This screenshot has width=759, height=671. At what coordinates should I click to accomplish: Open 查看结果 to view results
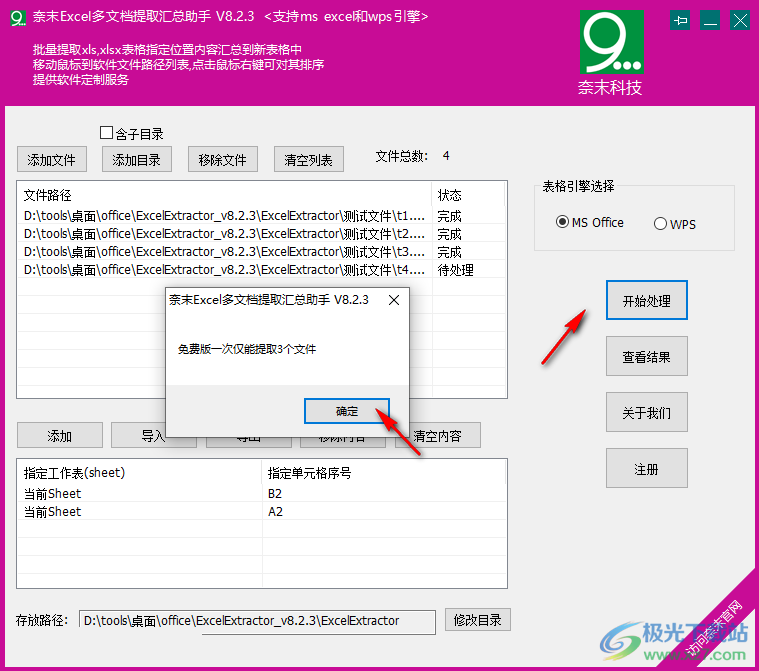(647, 356)
